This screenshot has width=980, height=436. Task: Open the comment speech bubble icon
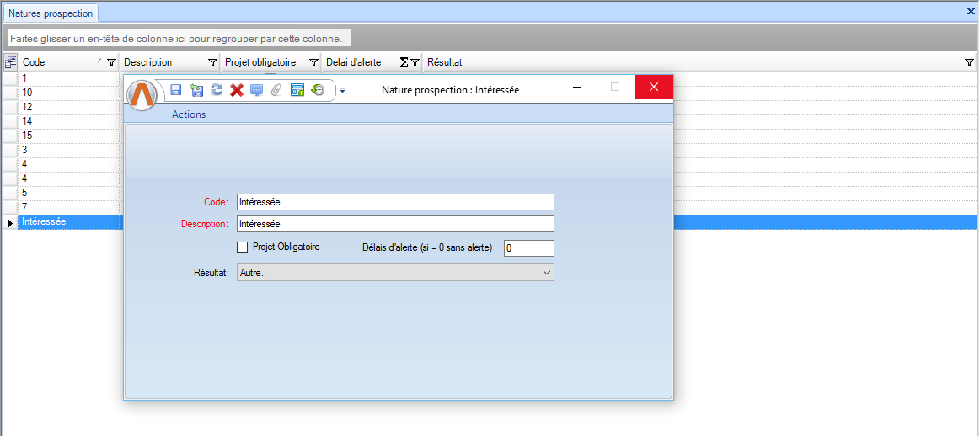pos(257,89)
